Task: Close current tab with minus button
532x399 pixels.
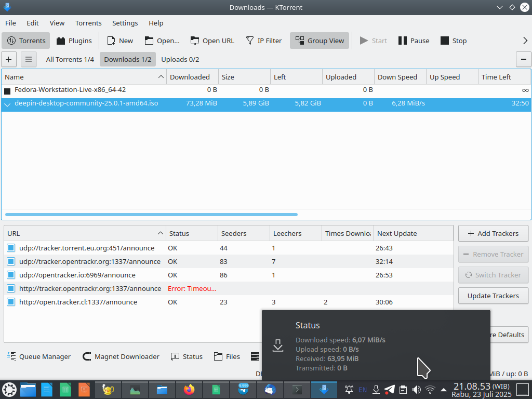Action: pyautogui.click(x=524, y=59)
